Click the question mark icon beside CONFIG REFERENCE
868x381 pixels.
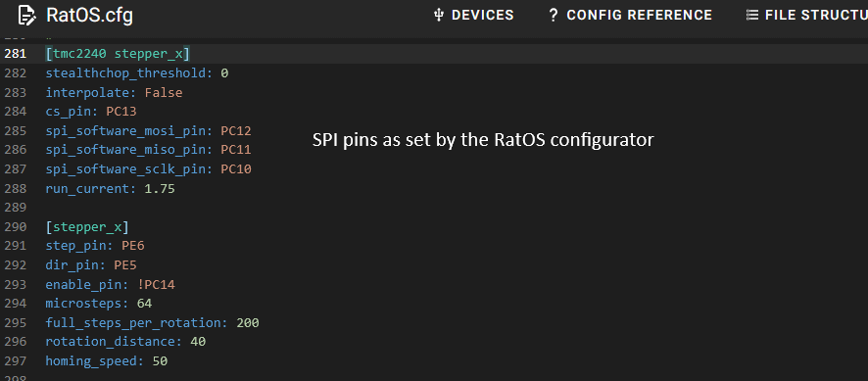coord(553,15)
